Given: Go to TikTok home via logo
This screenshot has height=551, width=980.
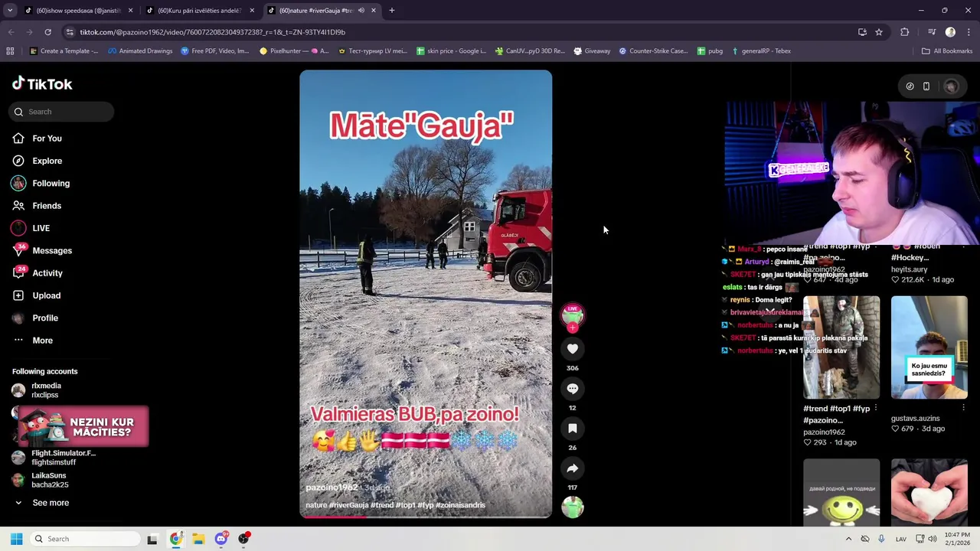Looking at the screenshot, I should (42, 84).
